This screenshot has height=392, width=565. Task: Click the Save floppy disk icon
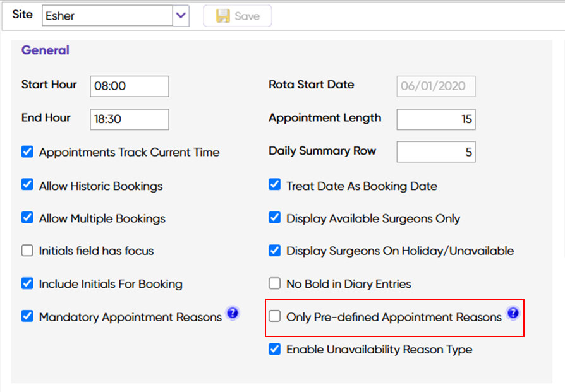click(223, 16)
